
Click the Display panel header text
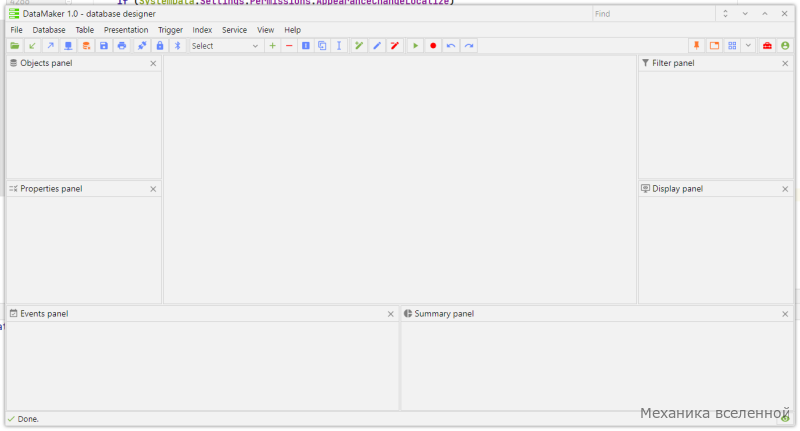(x=678, y=189)
